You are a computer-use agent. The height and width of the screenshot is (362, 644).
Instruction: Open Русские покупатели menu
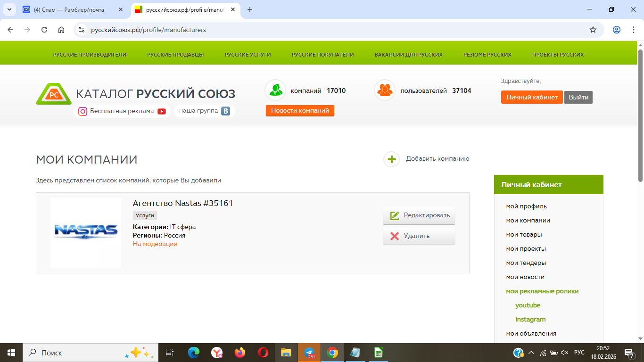[322, 55]
